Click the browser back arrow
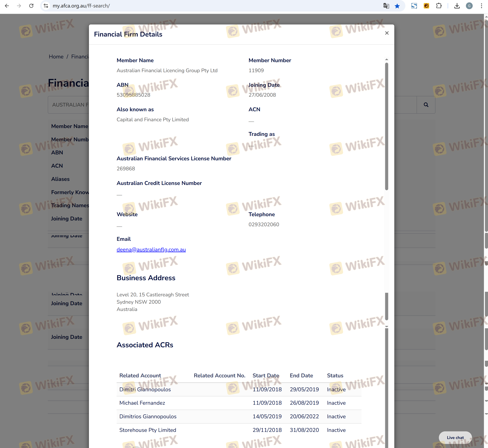The width and height of the screenshot is (488, 448). coord(7,6)
